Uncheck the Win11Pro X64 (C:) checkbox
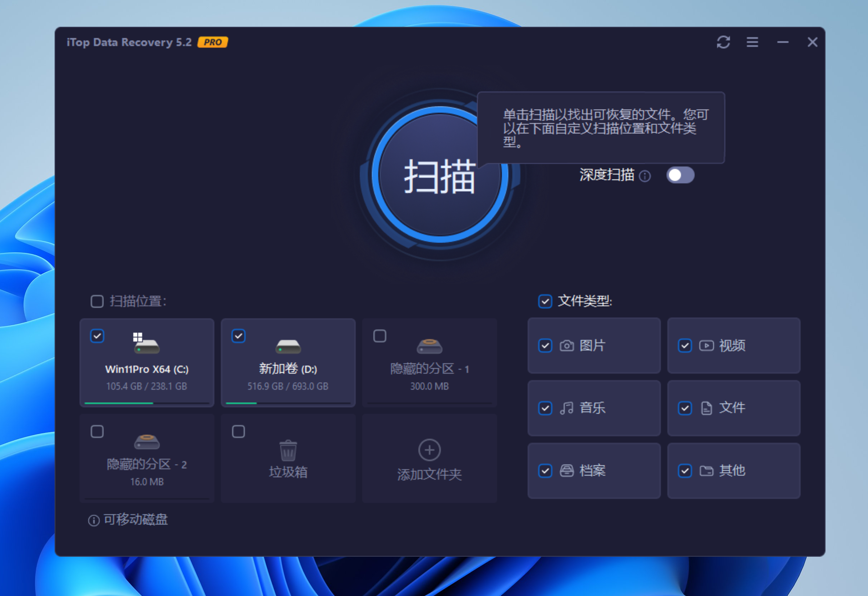This screenshot has width=868, height=596. (97, 336)
